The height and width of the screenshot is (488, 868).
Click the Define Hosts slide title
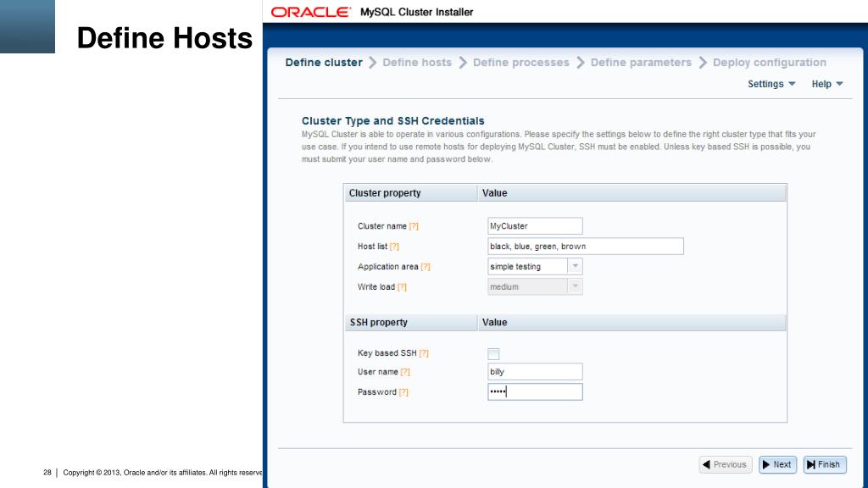click(164, 38)
